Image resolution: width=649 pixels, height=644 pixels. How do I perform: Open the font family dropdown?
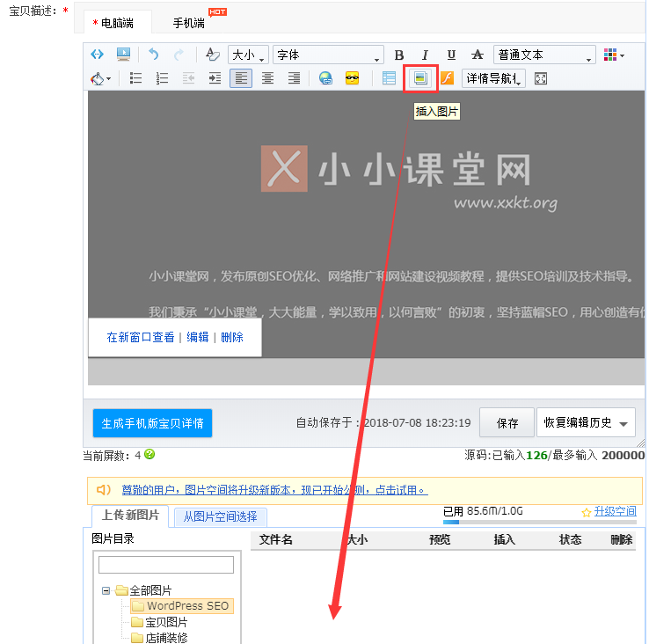(328, 55)
